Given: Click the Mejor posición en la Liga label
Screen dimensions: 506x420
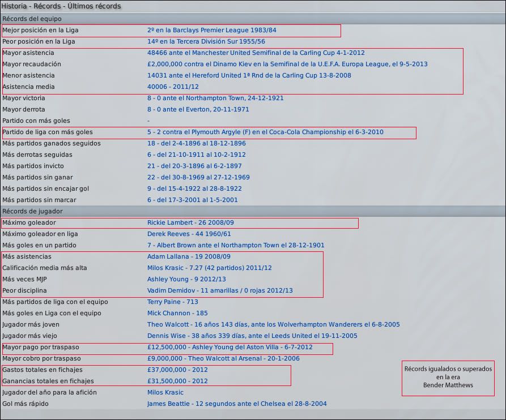Looking at the screenshot, I should (x=40, y=31).
